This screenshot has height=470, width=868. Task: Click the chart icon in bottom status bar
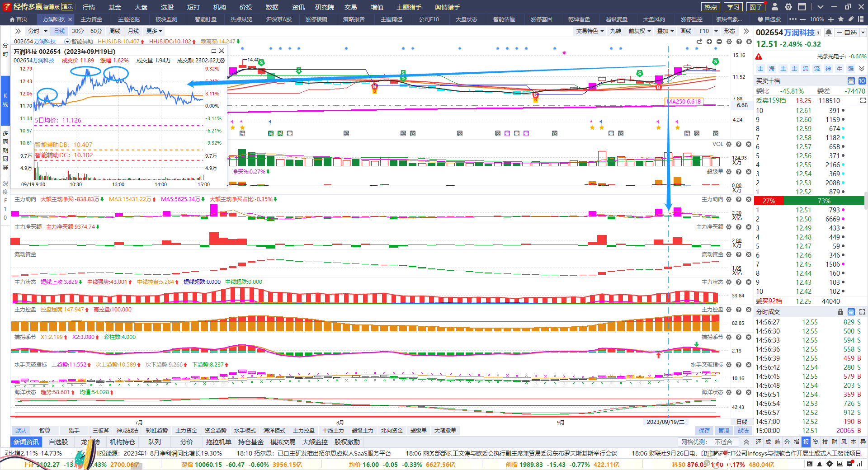coord(840,464)
